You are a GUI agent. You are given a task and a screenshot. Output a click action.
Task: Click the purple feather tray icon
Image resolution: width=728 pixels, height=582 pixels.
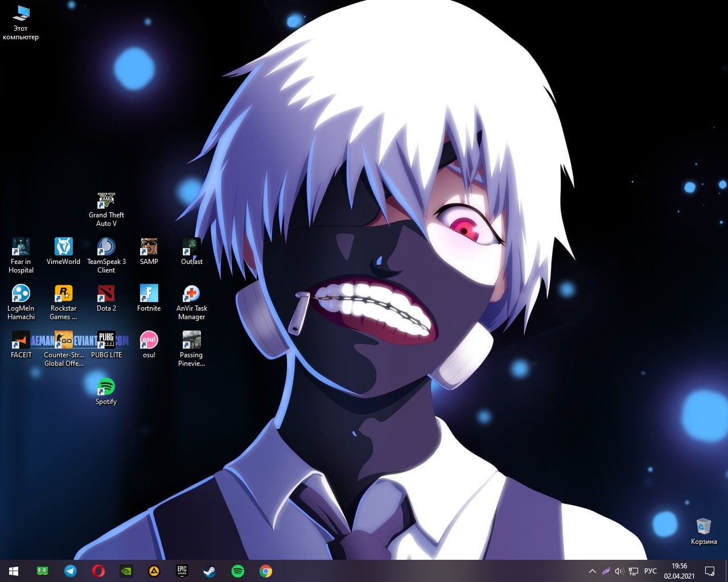point(606,571)
